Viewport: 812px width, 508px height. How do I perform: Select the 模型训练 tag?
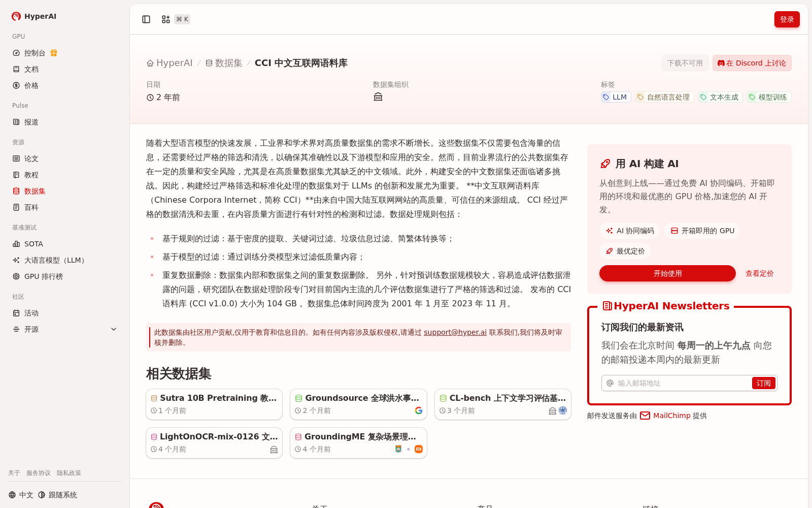tap(769, 97)
